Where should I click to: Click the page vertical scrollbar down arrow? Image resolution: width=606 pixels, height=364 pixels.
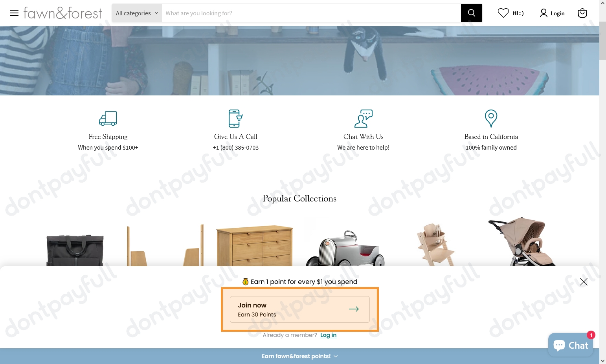tap(602, 360)
